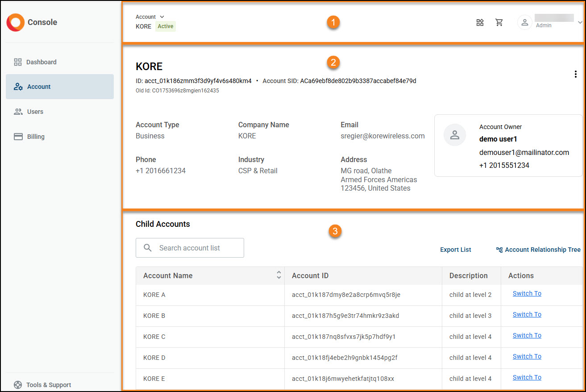Open the Users sidebar item

[x=35, y=112]
